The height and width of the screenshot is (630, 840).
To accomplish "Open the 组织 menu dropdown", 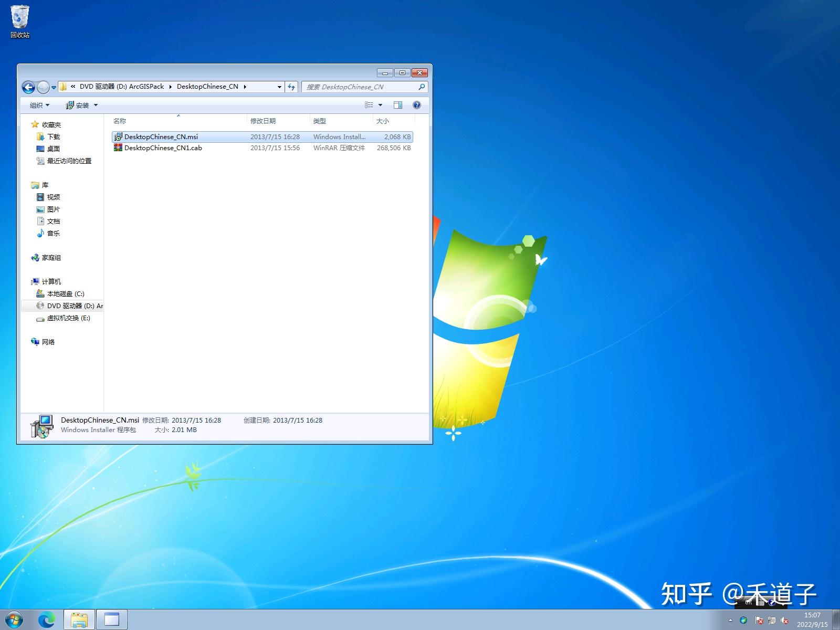I will point(39,106).
